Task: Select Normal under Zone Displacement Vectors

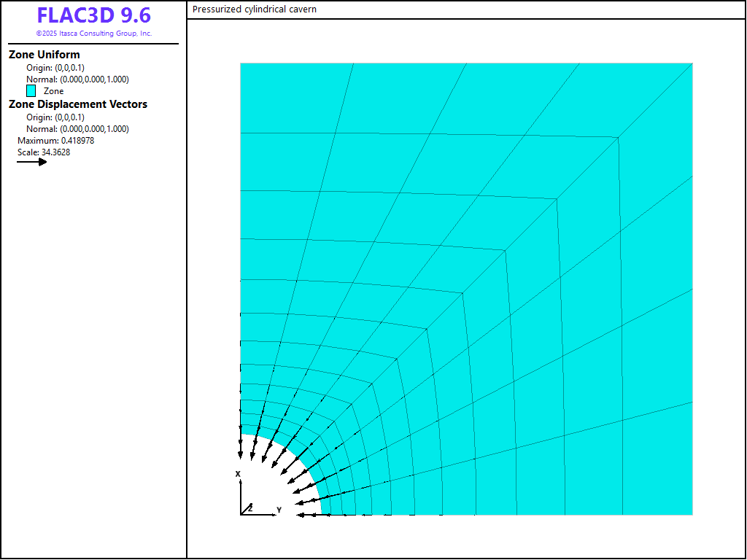Action: 77,129
